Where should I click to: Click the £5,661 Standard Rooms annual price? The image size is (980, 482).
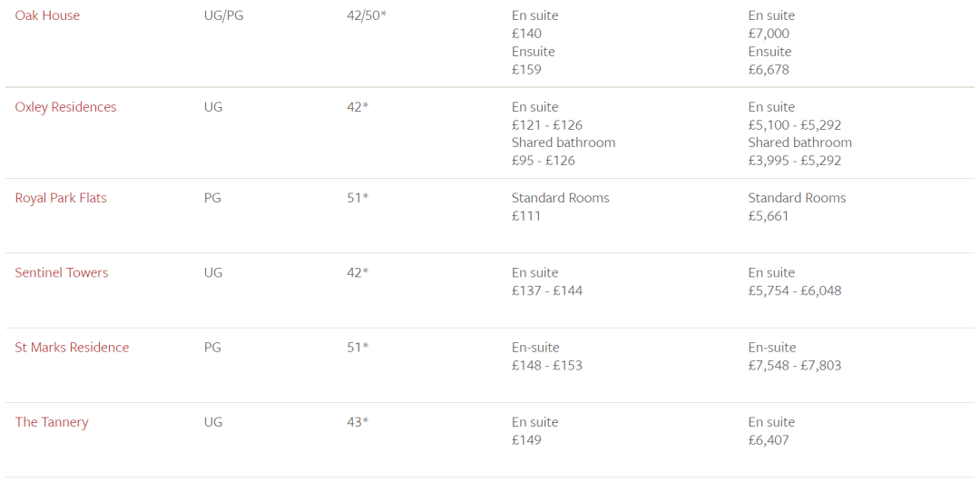click(x=769, y=216)
